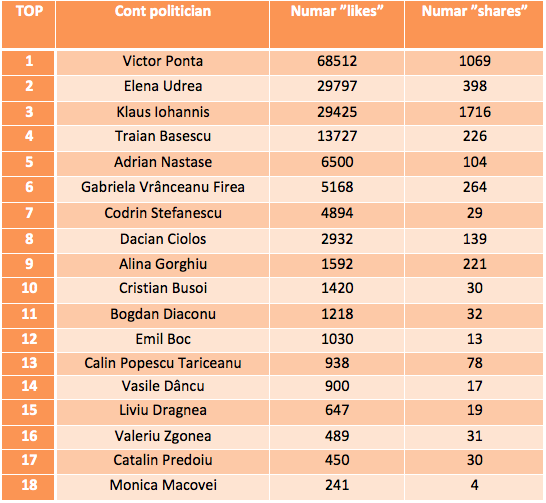This screenshot has height=503, width=546.
Task: Select the Liviu Dragnea name cell
Action: 163,412
